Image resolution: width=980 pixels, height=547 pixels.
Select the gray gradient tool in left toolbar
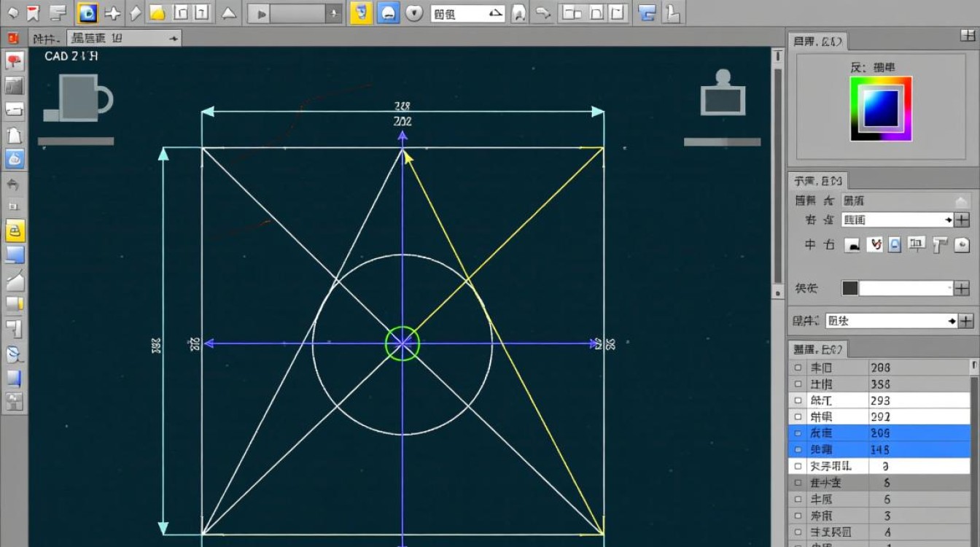click(x=15, y=86)
